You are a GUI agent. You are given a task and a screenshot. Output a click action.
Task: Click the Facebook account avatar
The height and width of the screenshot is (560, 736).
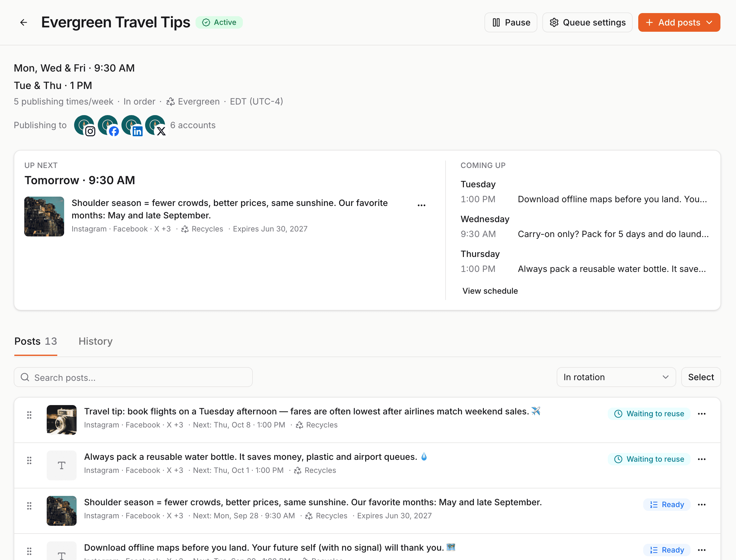(x=108, y=125)
